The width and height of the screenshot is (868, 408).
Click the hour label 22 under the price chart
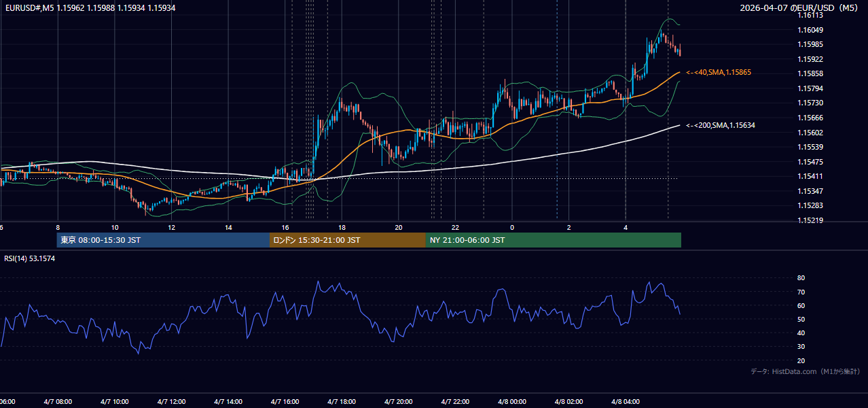(x=455, y=227)
